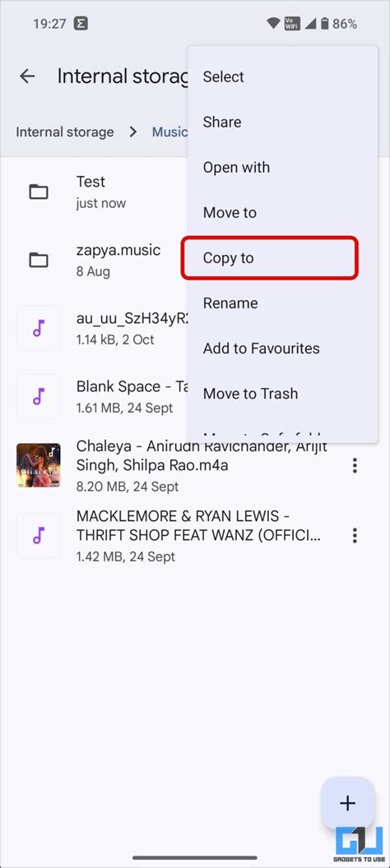Open more options for Thrift Shop file
The height and width of the screenshot is (868, 390).
(x=355, y=535)
